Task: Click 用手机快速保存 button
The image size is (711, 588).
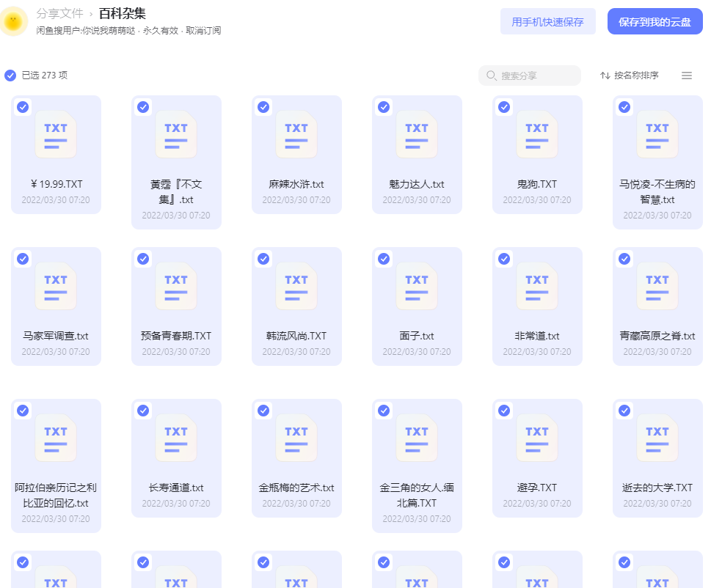Action: pos(548,21)
